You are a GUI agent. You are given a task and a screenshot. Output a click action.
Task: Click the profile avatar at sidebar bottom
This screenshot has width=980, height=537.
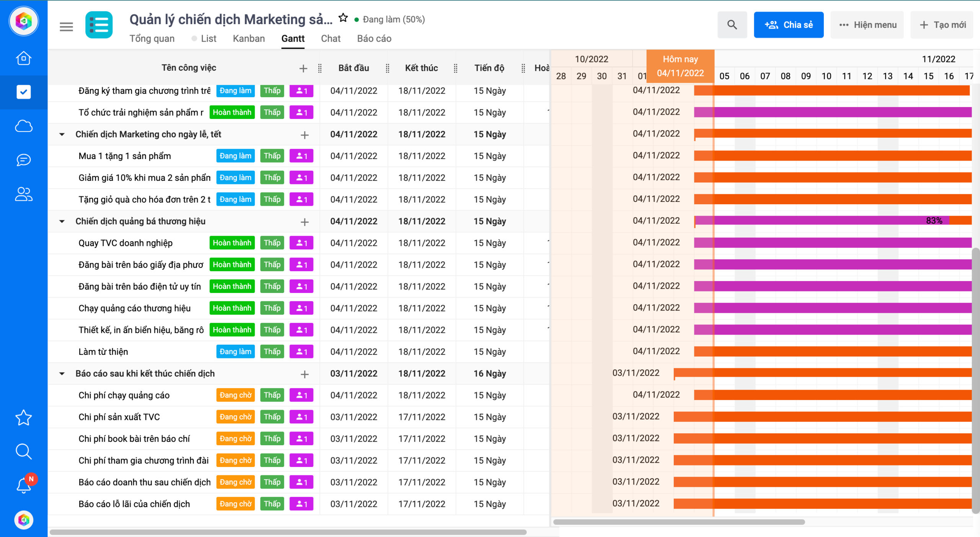[24, 520]
